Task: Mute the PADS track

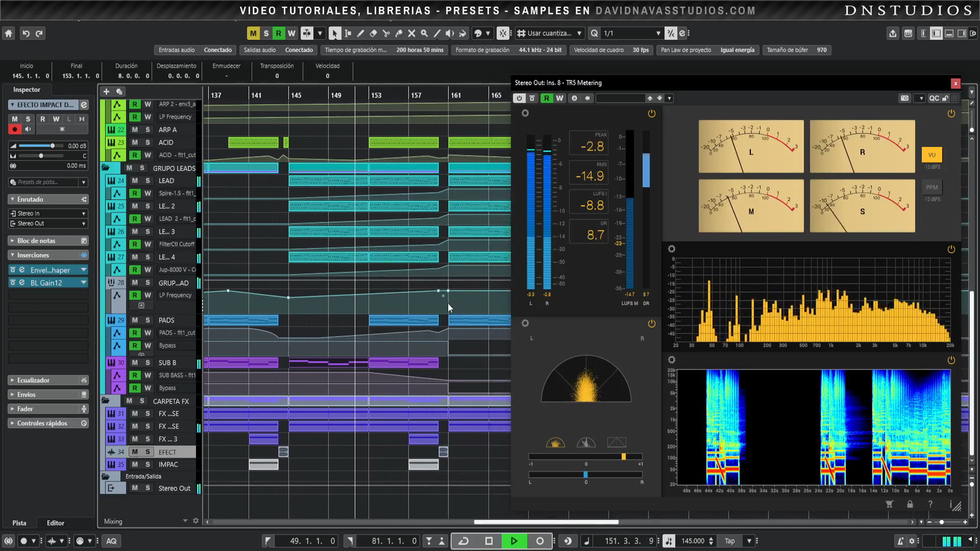Action: 135,320
